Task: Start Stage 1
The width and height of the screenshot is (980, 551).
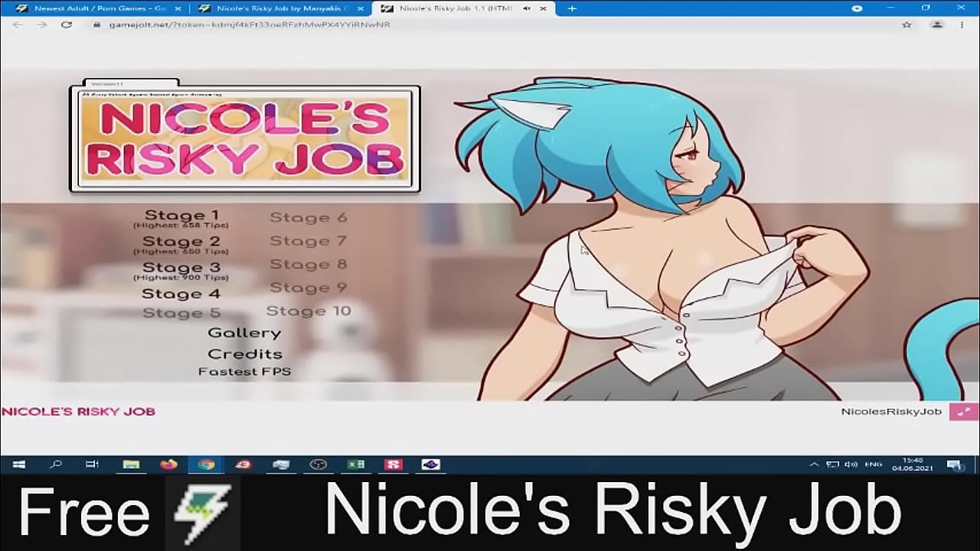Action: coord(181,216)
